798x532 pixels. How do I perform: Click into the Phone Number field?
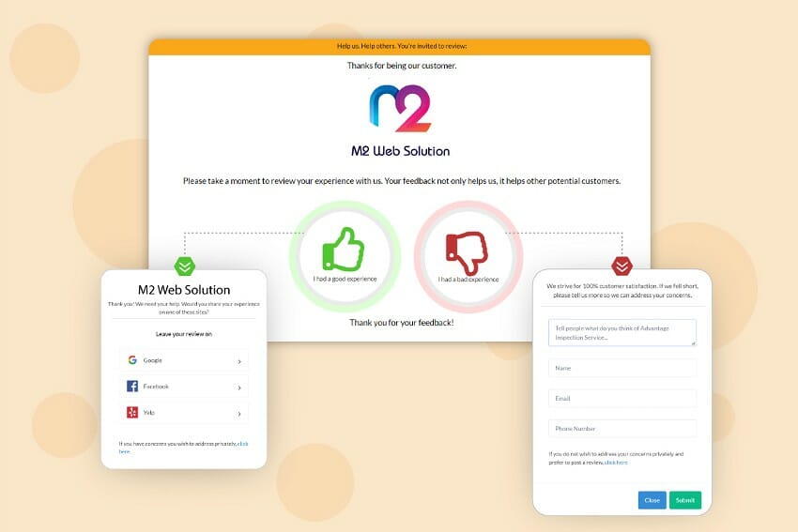[622, 429]
